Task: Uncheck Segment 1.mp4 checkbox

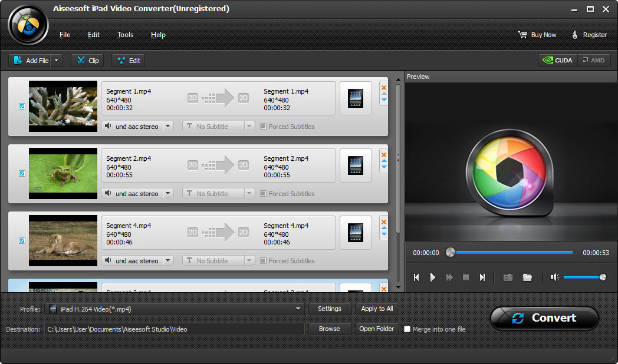Action: click(22, 106)
